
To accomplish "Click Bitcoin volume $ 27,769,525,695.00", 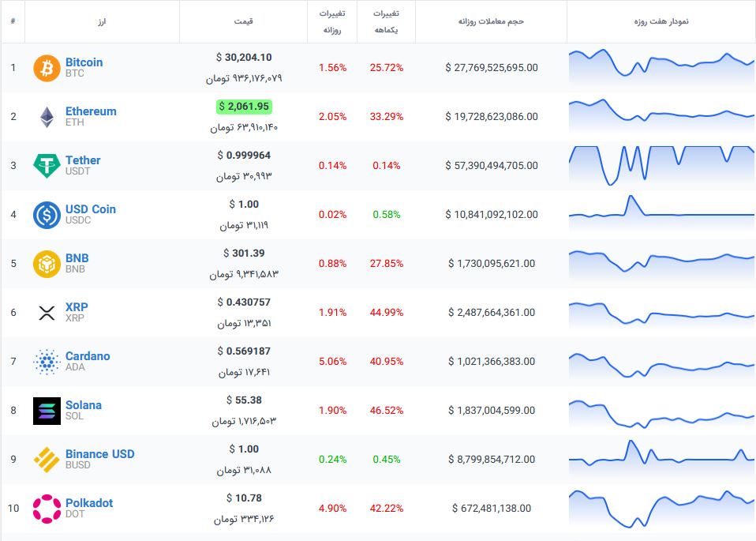I will [x=492, y=68].
